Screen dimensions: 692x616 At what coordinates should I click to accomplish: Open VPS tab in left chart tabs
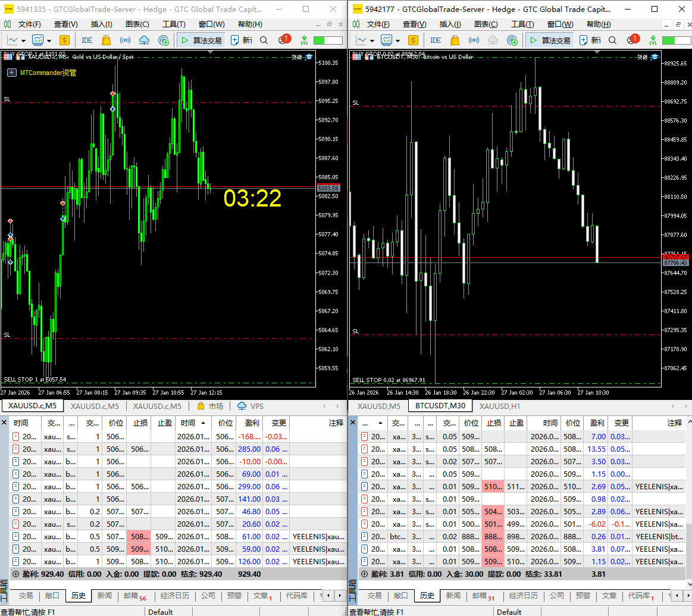[x=251, y=406]
